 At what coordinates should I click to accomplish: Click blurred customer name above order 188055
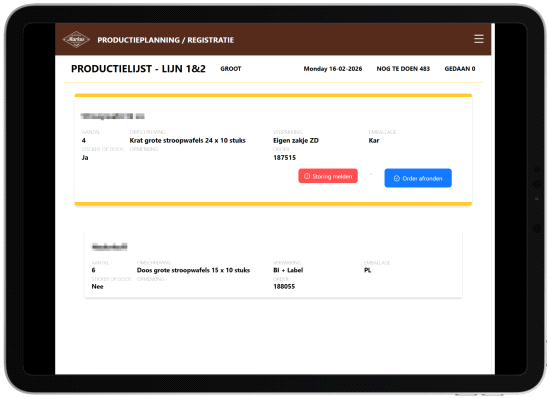pyautogui.click(x=109, y=247)
